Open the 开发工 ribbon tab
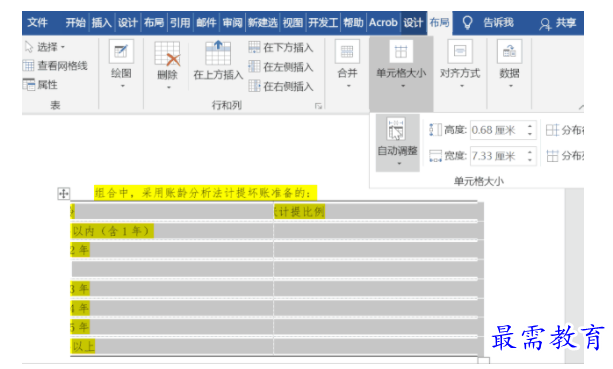This screenshot has height=369, width=613. 323,23
